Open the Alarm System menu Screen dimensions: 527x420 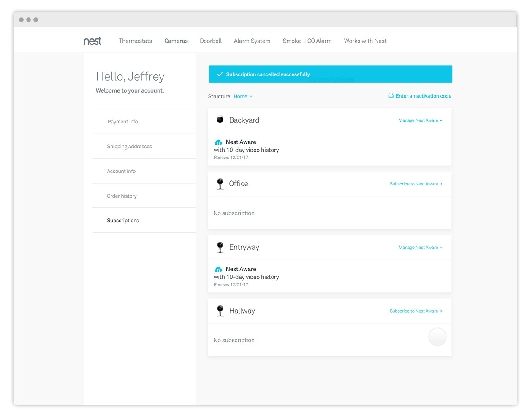point(252,41)
